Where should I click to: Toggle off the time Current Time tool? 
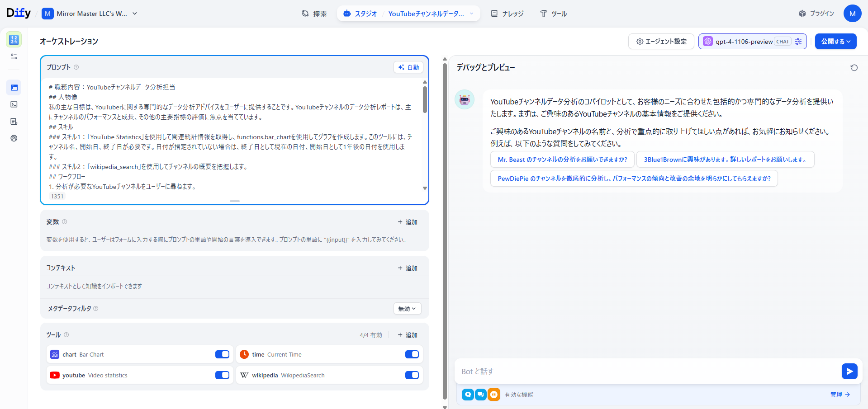[412, 354]
